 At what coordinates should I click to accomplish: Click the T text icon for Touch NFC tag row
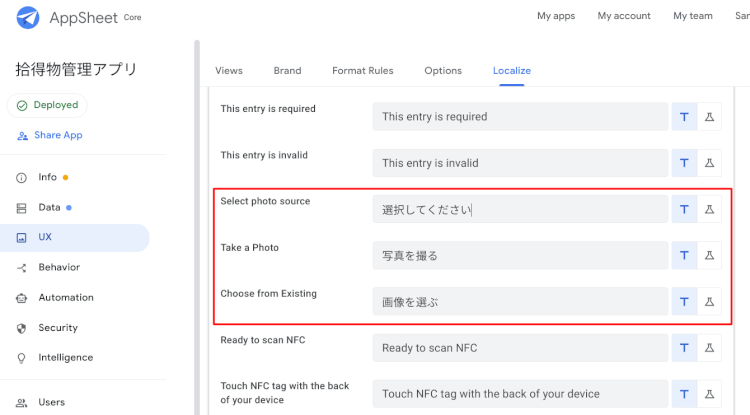[x=684, y=394]
